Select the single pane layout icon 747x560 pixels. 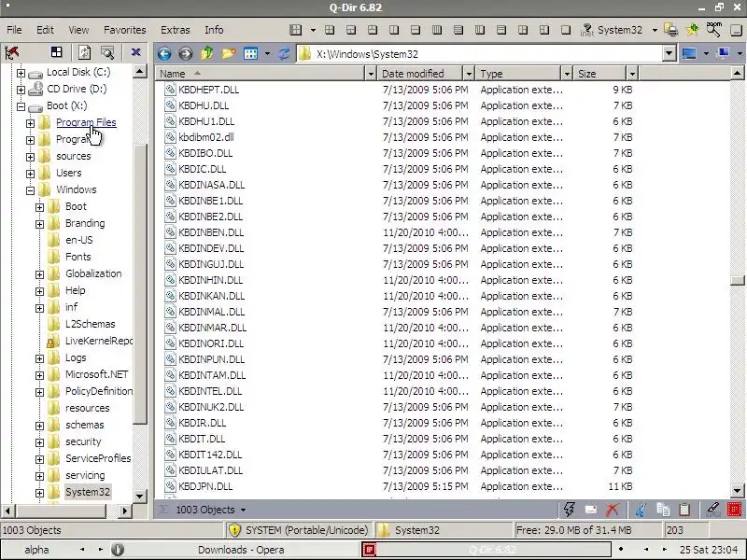tap(566, 30)
